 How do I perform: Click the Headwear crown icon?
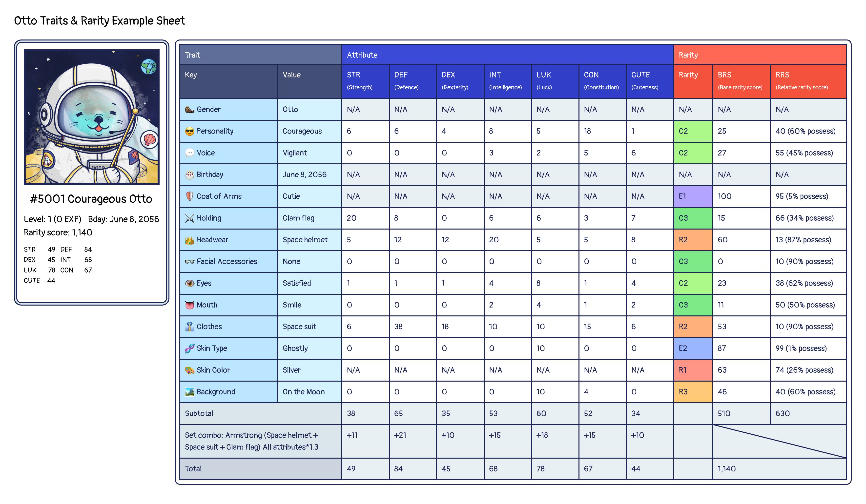tap(189, 240)
